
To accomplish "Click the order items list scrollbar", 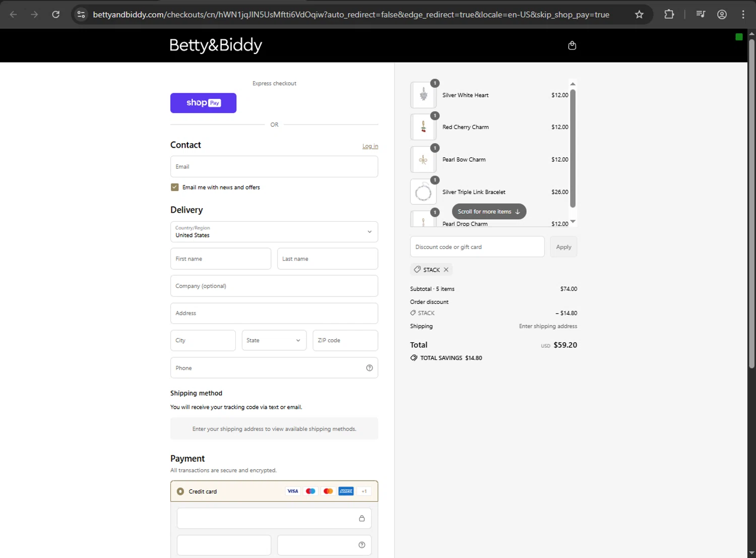I will (573, 148).
